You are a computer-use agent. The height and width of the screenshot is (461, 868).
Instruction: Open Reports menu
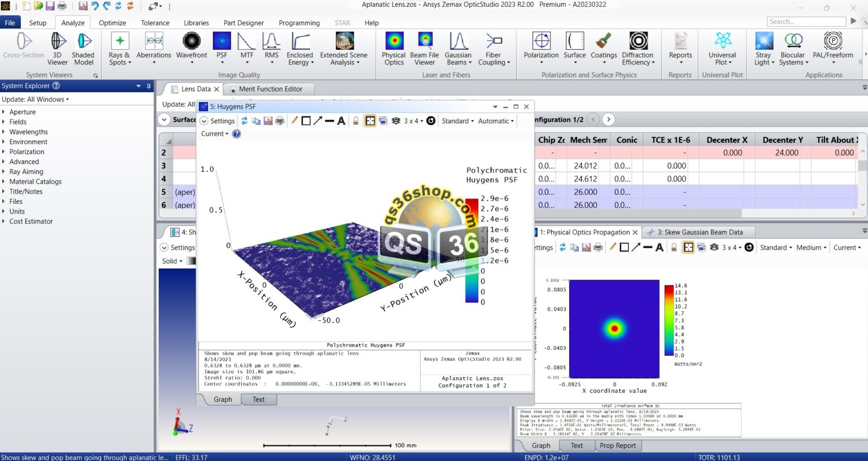[680, 49]
